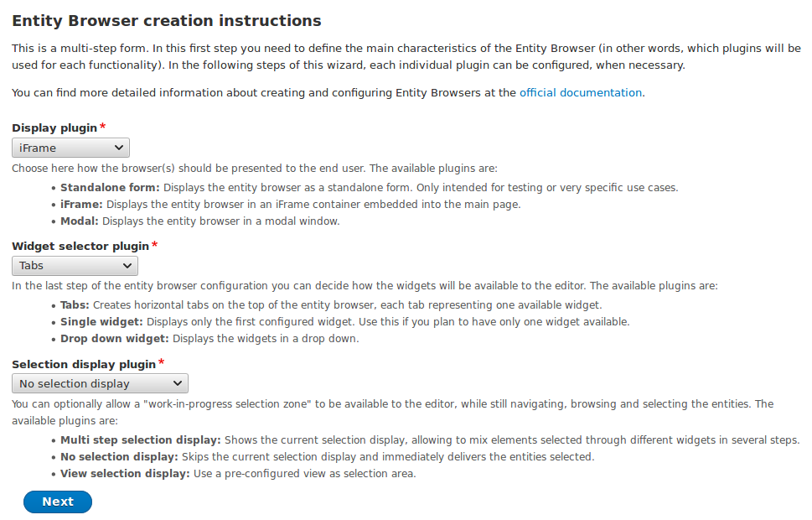
Task: Click the blue Next button
Action: [58, 502]
